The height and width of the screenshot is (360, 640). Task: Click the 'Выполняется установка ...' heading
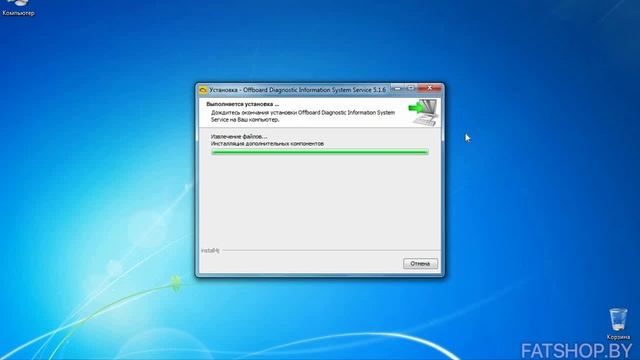click(242, 104)
